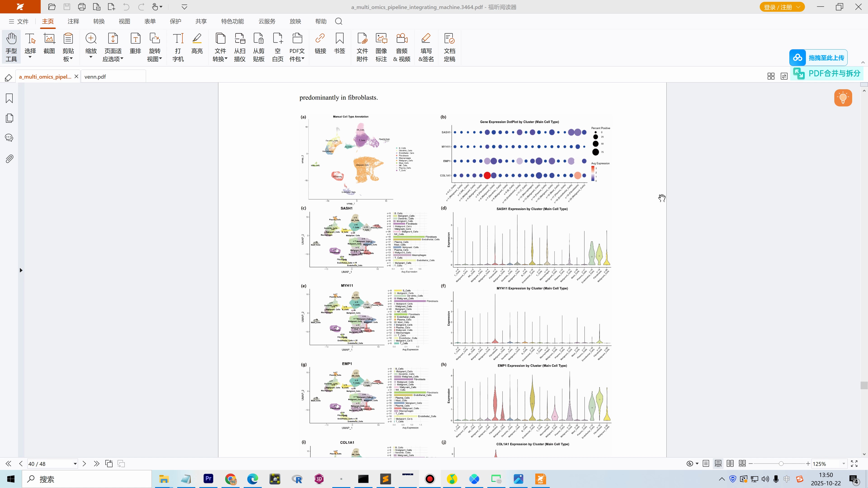This screenshot has width=868, height=488.
Task: Open the Screenshot (截图) tool
Action: point(49,43)
